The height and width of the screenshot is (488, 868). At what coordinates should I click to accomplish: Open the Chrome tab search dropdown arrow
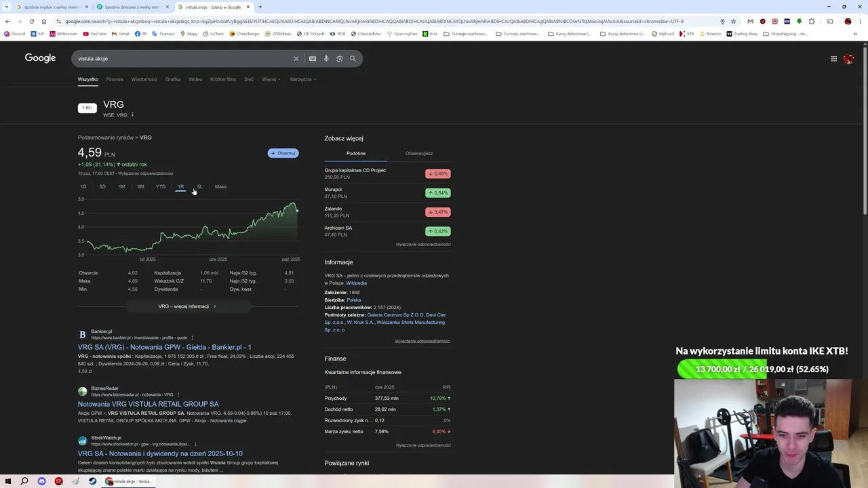pyautogui.click(x=7, y=7)
